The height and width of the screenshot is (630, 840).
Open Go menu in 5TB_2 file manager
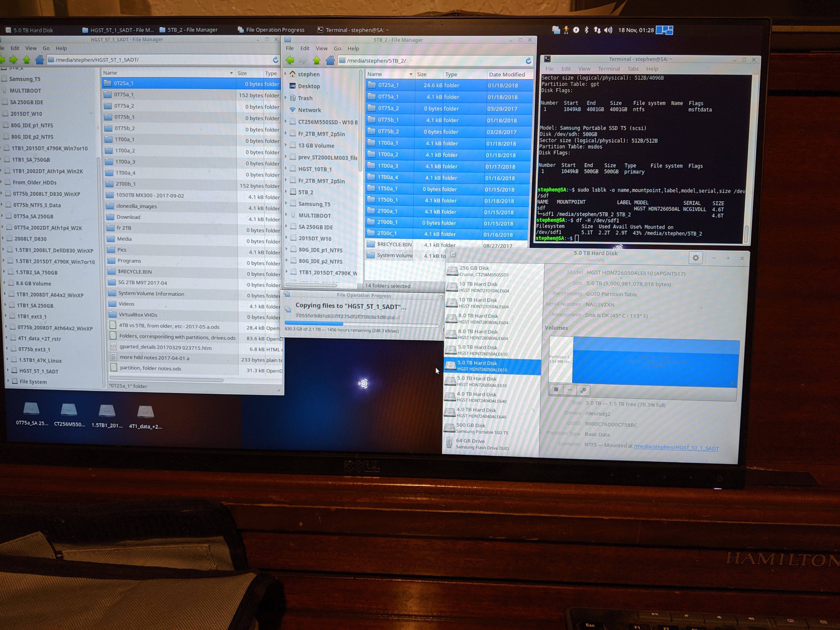tap(337, 49)
